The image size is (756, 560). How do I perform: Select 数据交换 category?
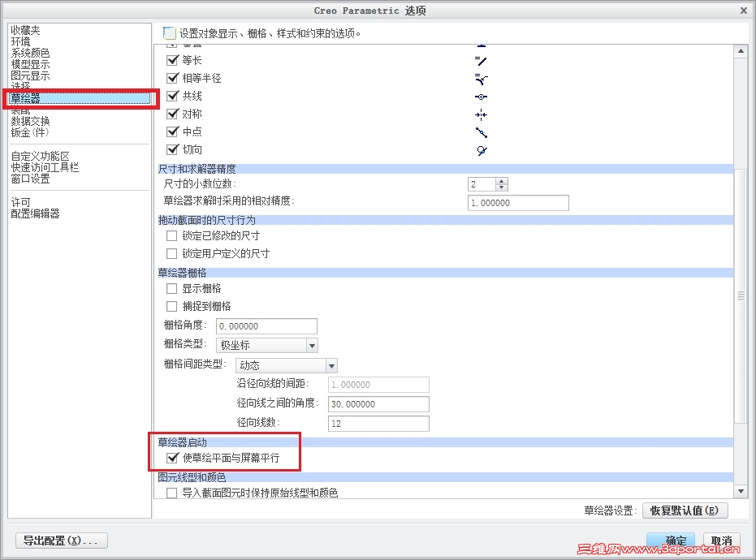point(30,121)
